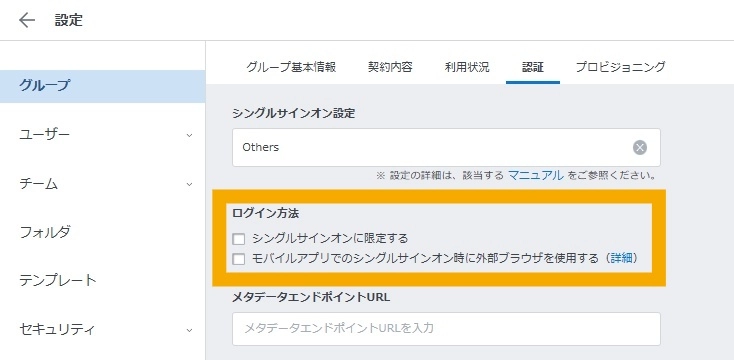The width and height of the screenshot is (734, 360).
Task: Open セキュリティ in the sidebar
Action: (x=57, y=330)
